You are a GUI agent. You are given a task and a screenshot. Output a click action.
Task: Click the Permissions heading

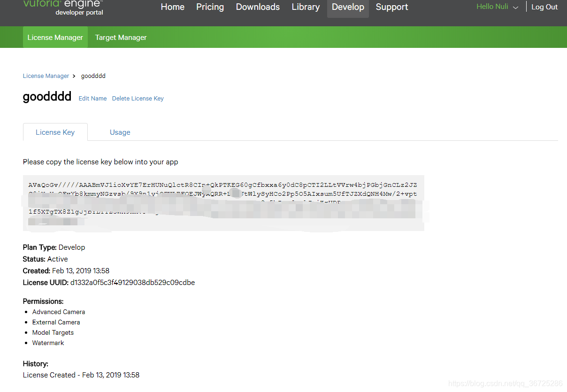(43, 301)
